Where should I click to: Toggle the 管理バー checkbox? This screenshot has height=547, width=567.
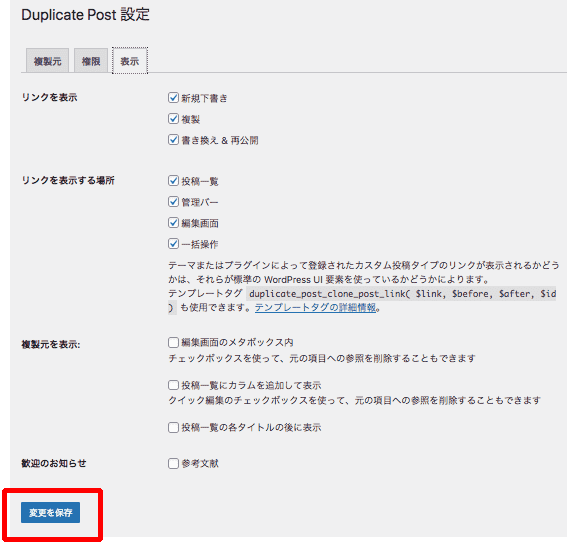pos(173,201)
